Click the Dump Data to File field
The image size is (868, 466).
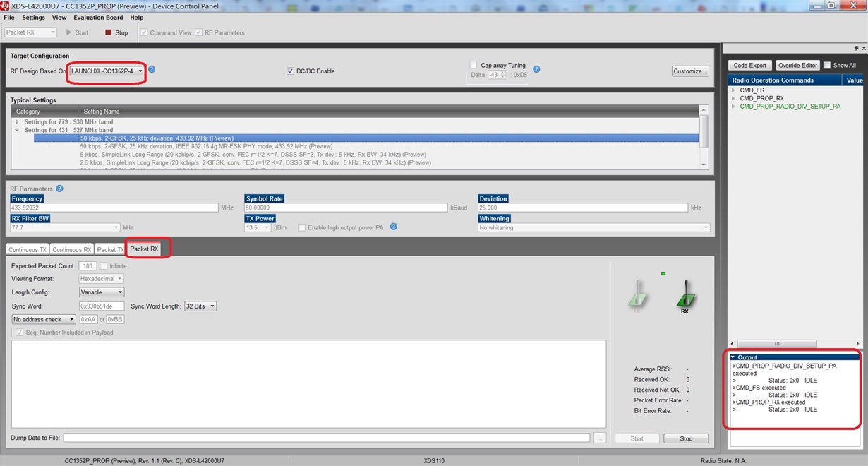click(x=327, y=438)
